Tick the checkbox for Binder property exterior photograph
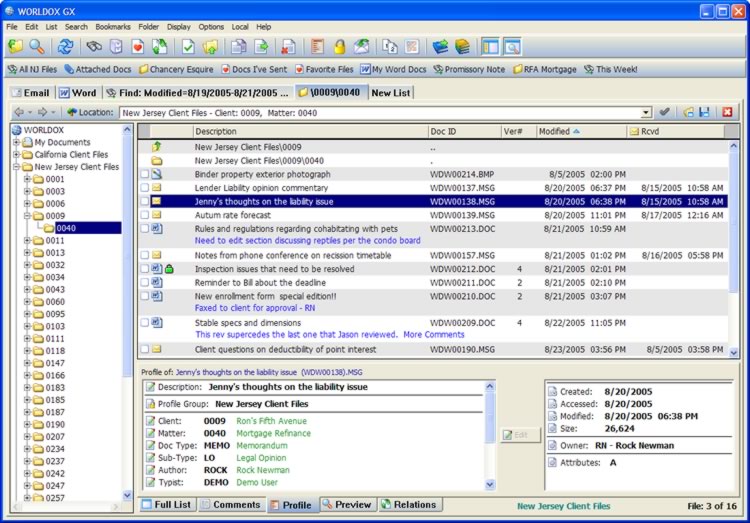This screenshot has height=523, width=750. pyautogui.click(x=145, y=174)
